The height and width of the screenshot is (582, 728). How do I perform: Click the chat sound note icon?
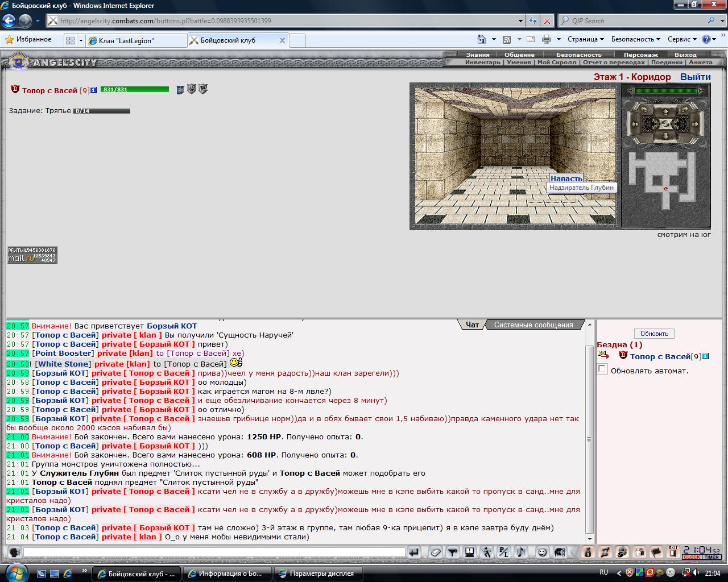pos(520,552)
